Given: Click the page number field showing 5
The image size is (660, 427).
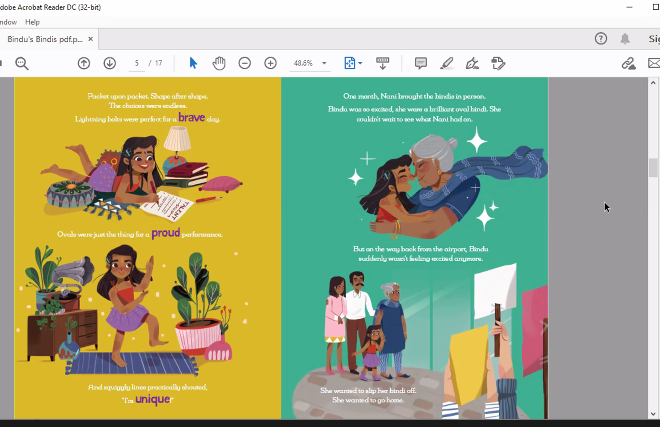Looking at the screenshot, I should tap(136, 63).
